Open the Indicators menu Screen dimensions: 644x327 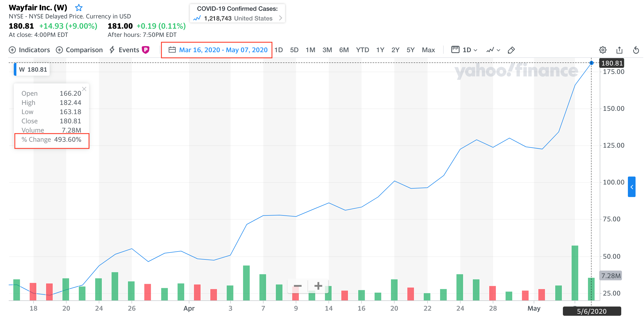(x=29, y=50)
